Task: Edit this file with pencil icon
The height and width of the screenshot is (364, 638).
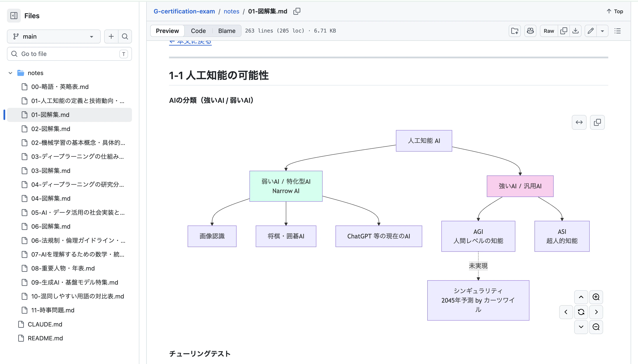Action: point(591,31)
